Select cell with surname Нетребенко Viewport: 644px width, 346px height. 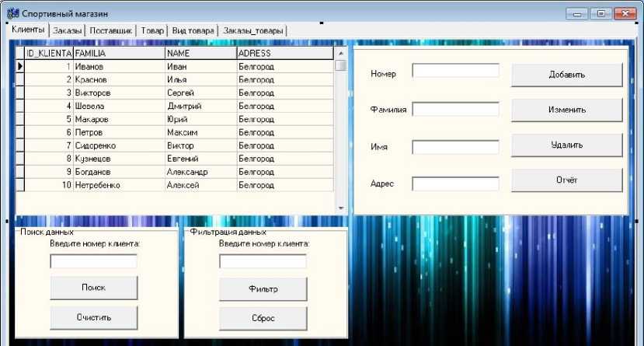click(119, 185)
